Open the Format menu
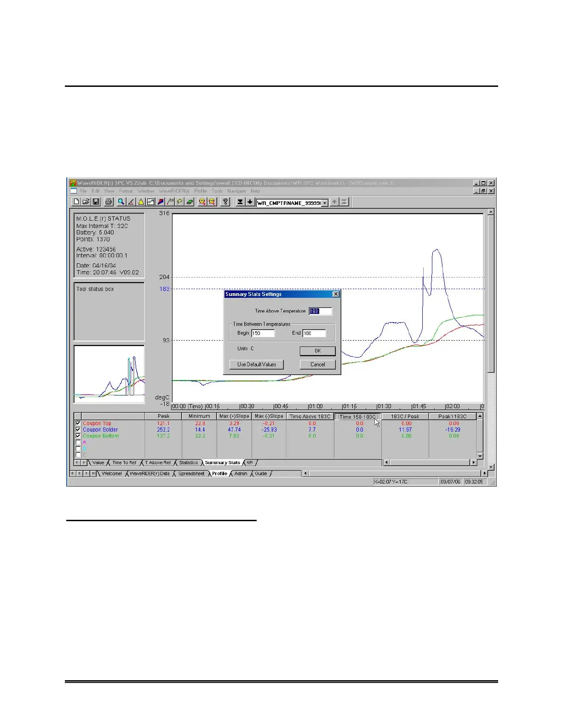Viewport: 563px width, 728px height. (126, 191)
